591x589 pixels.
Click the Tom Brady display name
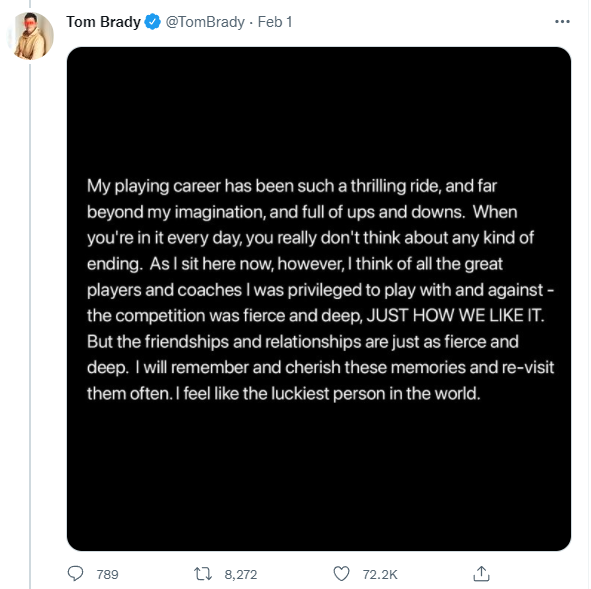(103, 22)
